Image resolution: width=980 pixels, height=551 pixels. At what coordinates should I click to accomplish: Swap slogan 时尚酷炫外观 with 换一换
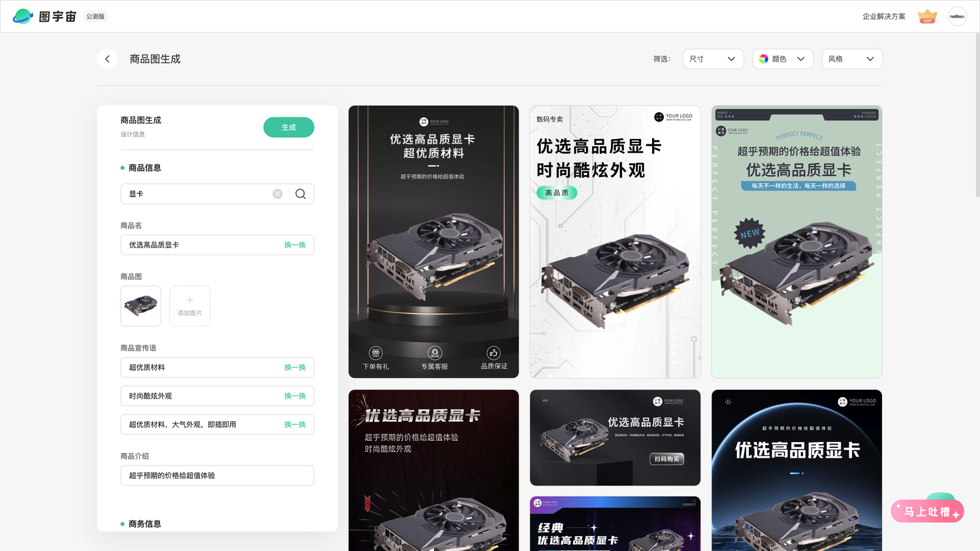(295, 396)
